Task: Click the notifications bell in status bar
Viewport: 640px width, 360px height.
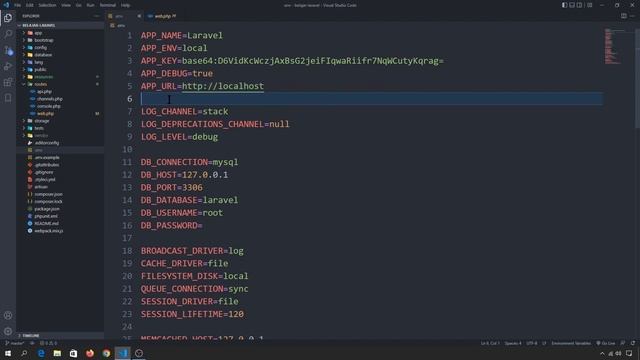Action: (633, 343)
